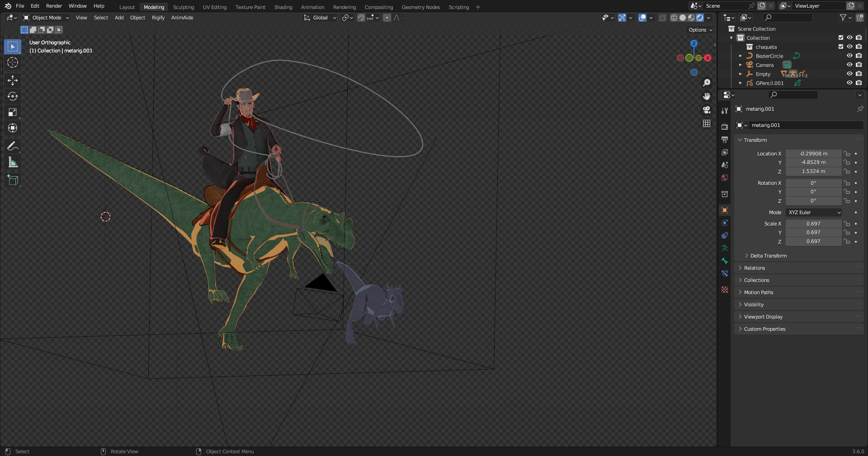Switch to orthographic/perspective grid icon
The width and height of the screenshot is (868, 456).
click(x=707, y=123)
